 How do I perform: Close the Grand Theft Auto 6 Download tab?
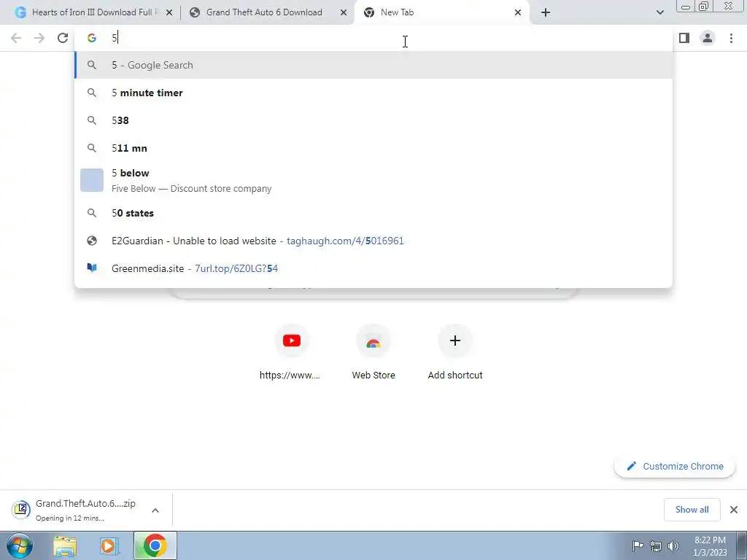click(344, 13)
